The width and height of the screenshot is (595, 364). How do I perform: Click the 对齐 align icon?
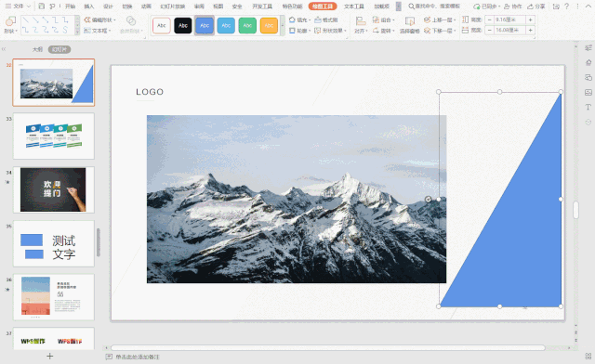361,25
